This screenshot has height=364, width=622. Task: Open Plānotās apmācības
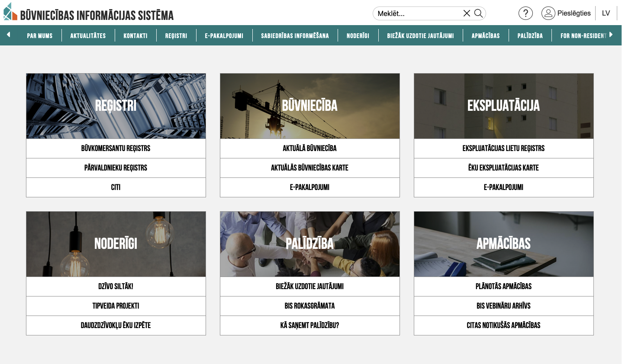pos(504,287)
